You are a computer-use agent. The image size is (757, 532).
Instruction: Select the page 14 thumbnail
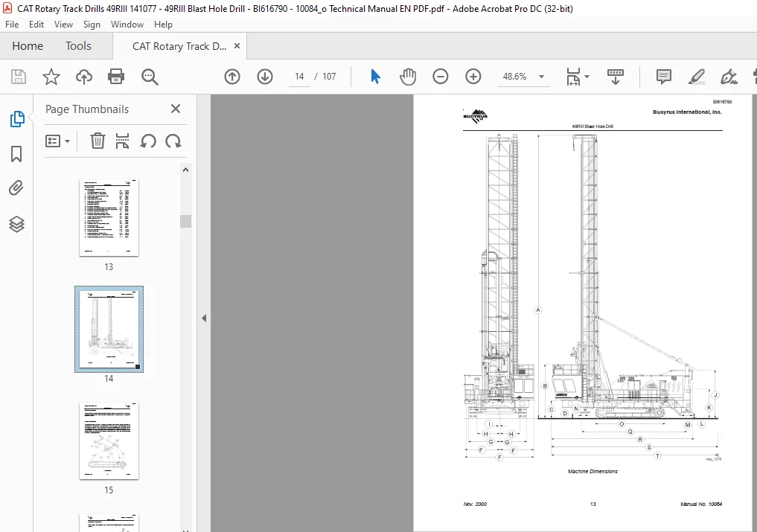[109, 329]
